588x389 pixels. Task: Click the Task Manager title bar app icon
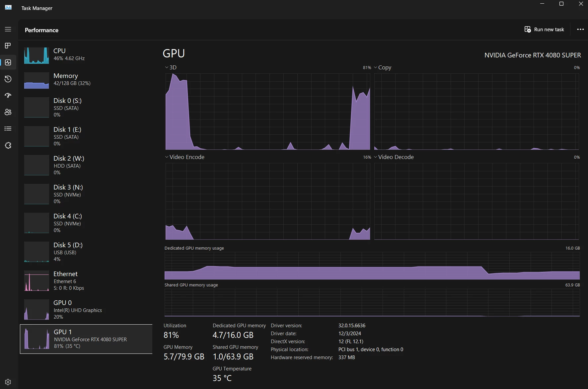(x=8, y=8)
